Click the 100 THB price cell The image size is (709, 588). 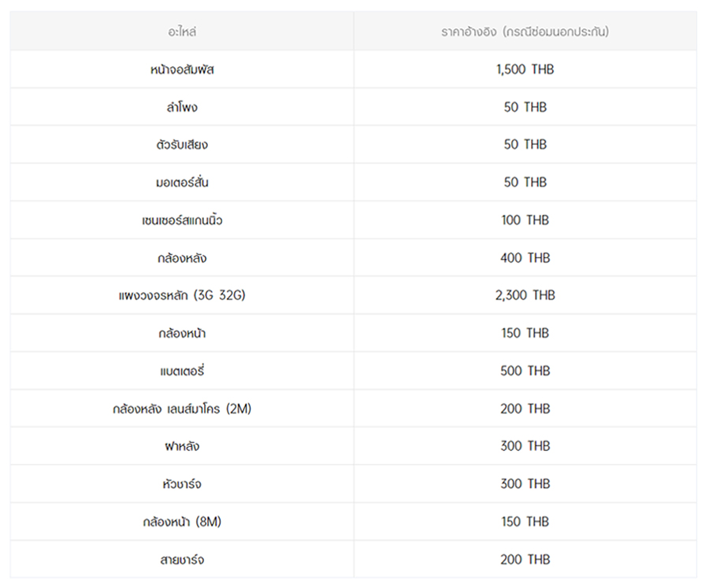525,220
